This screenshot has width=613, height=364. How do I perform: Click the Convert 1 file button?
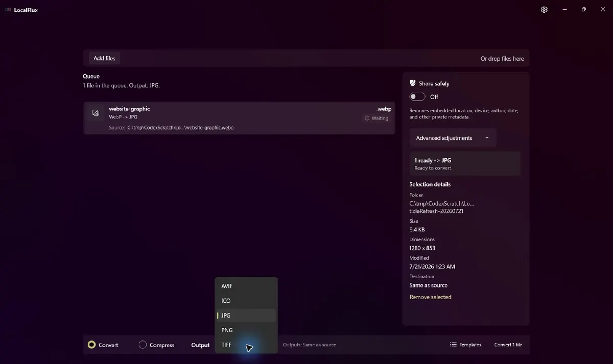508,345
